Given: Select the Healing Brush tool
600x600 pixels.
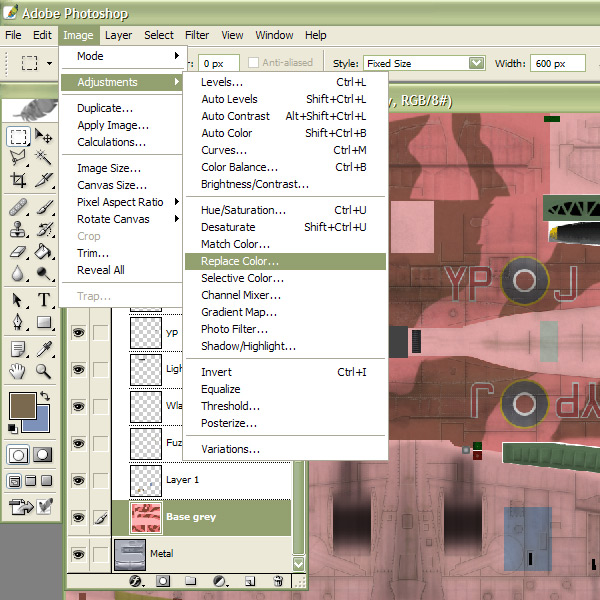Looking at the screenshot, I should pyautogui.click(x=18, y=208).
